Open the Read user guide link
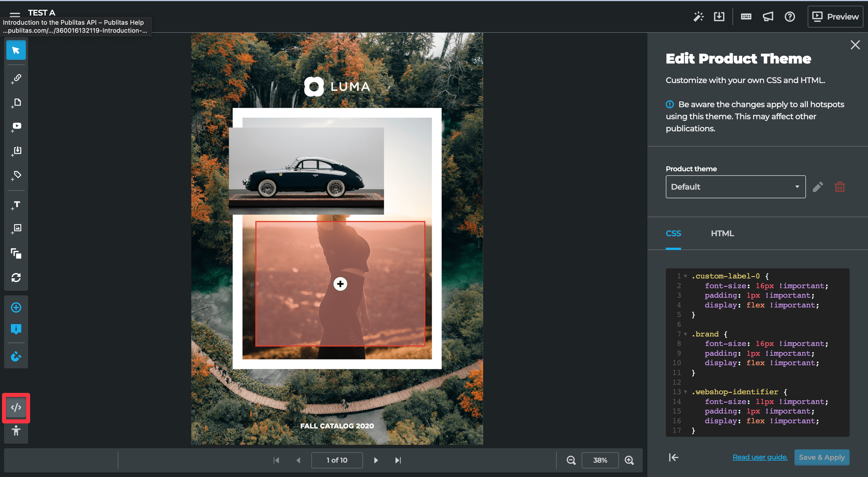Screen dimensions: 868x477 [760, 457]
